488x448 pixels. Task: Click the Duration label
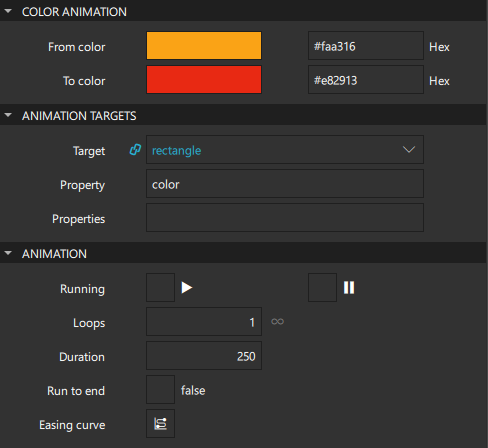(x=82, y=357)
